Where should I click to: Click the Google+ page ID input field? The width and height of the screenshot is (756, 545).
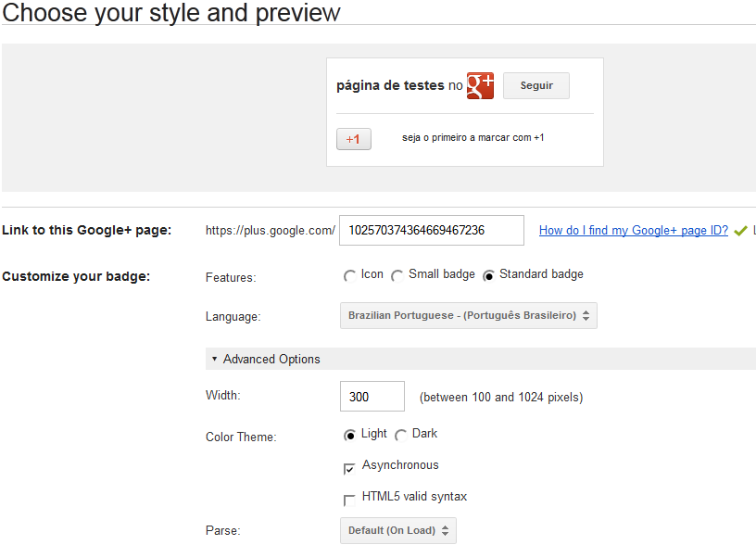(x=432, y=230)
